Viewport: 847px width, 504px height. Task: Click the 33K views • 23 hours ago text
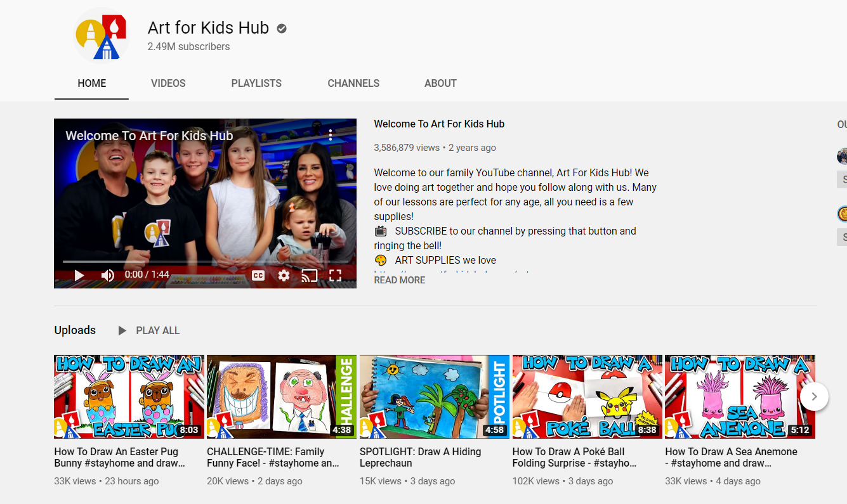(x=107, y=481)
